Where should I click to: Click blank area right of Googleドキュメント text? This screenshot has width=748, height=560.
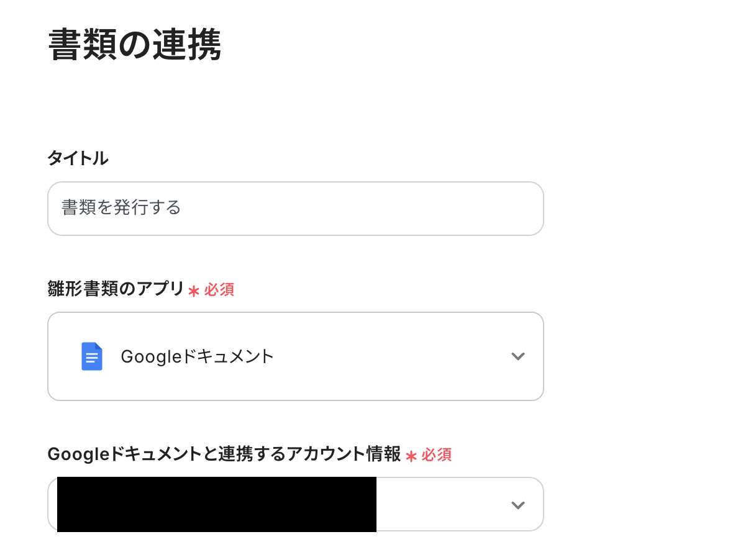point(391,356)
